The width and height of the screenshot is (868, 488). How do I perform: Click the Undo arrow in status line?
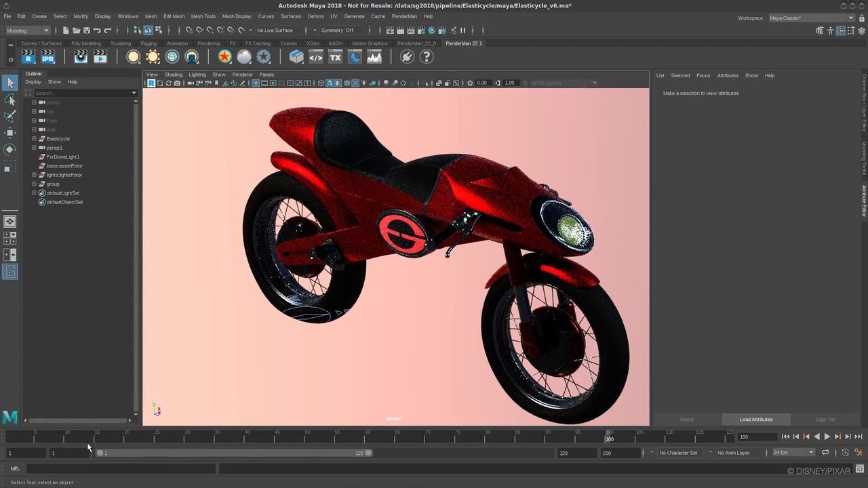pos(97,30)
